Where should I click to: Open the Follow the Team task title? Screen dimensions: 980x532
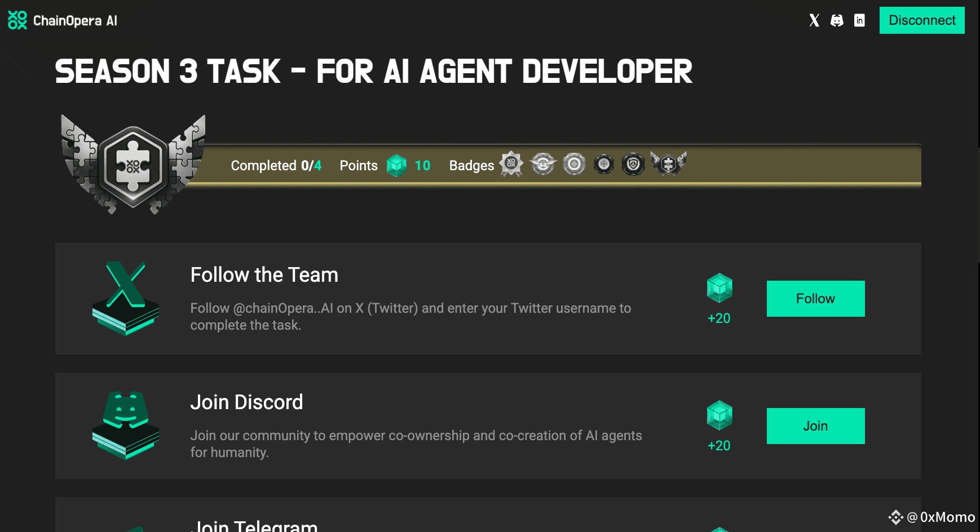click(264, 275)
